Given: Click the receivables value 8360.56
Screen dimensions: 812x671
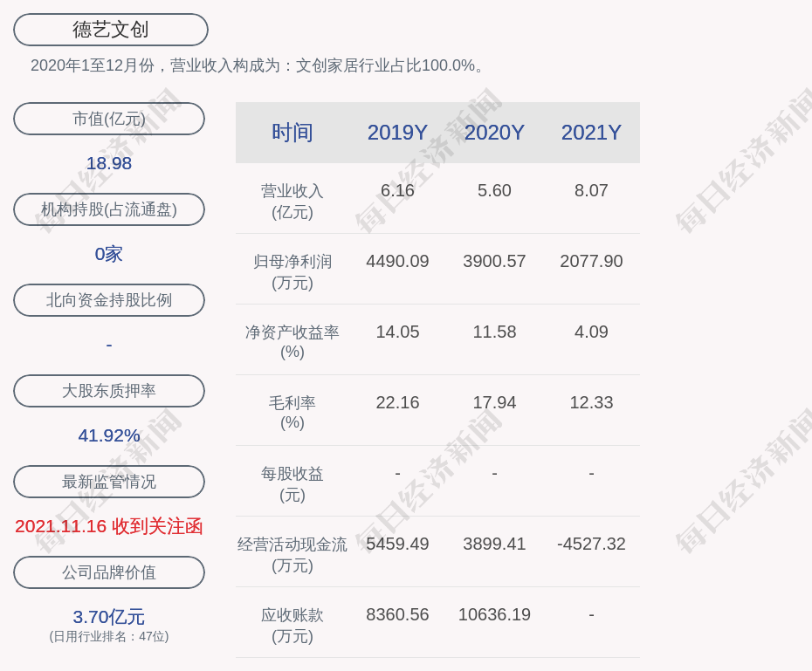Looking at the screenshot, I should 397,614.
